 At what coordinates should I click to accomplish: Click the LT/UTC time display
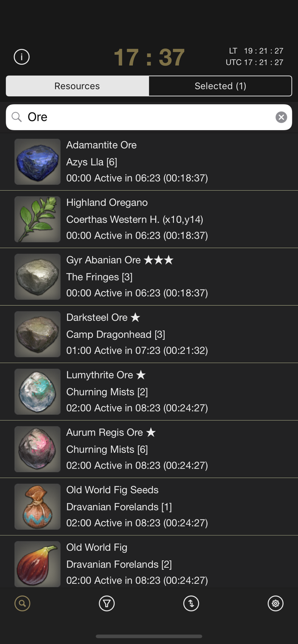tap(256, 56)
